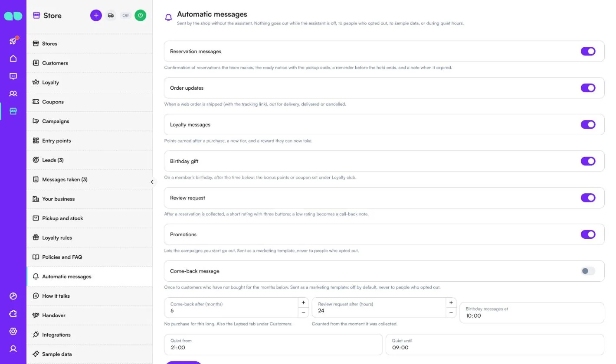Switch off Loyalty messages

[588, 125]
